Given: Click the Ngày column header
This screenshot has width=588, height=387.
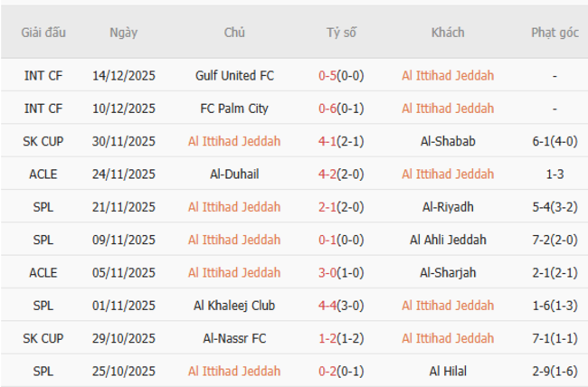Looking at the screenshot, I should pos(124,33).
